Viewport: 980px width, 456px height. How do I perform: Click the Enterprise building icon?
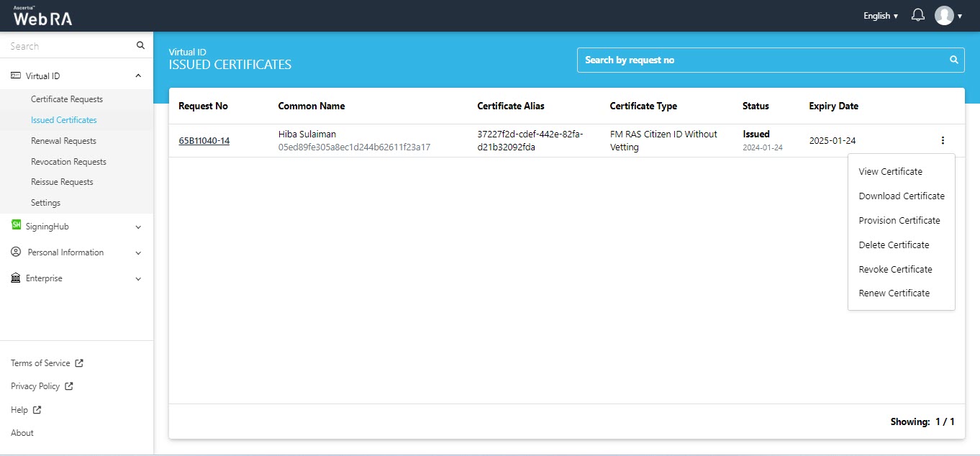[16, 278]
